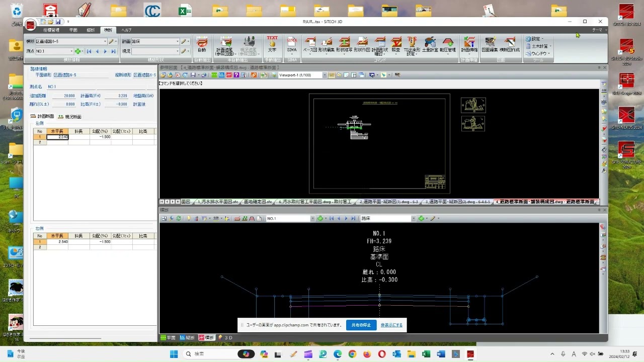Expand the ウィンドウ menu in ツール group

(x=538, y=53)
